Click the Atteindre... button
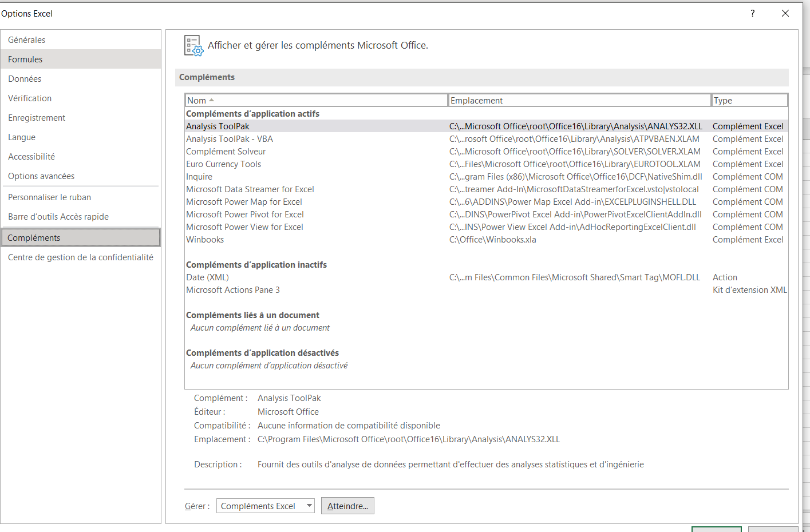 (347, 506)
